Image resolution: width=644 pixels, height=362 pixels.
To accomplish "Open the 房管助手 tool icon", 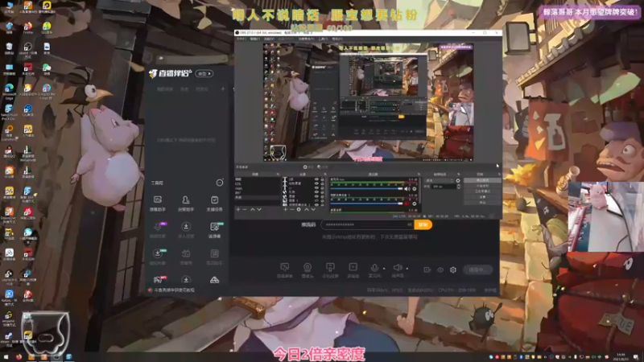I will click(186, 204).
